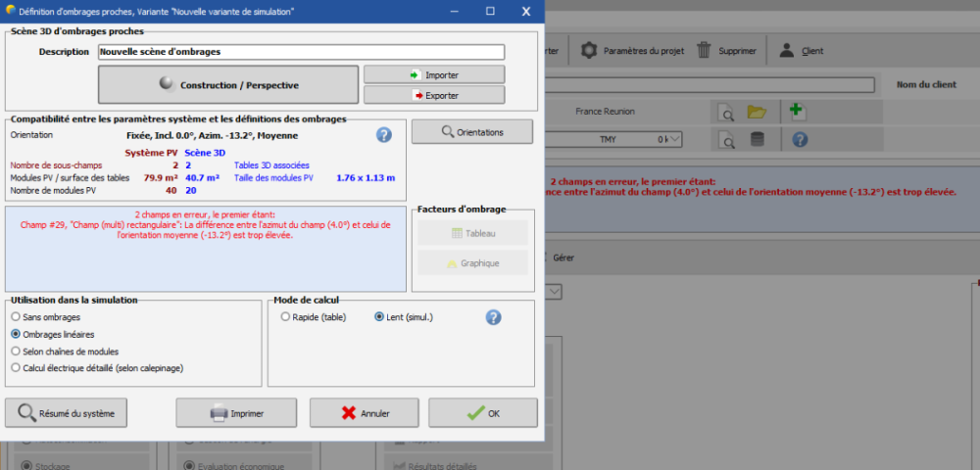
Task: Open Construction / Perspective 3D editor
Action: click(228, 85)
